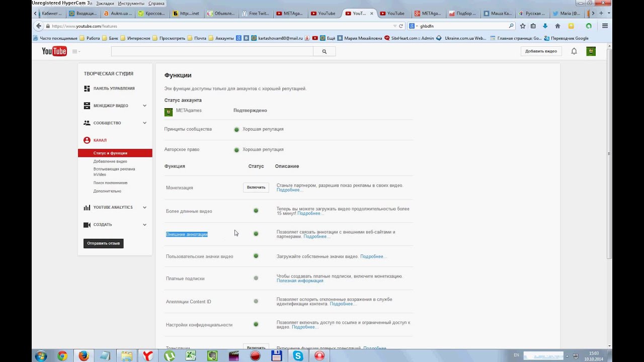Image resolution: width=644 pixels, height=362 pixels.
Task: Click the Более длинные видео status dot
Action: coord(256,211)
